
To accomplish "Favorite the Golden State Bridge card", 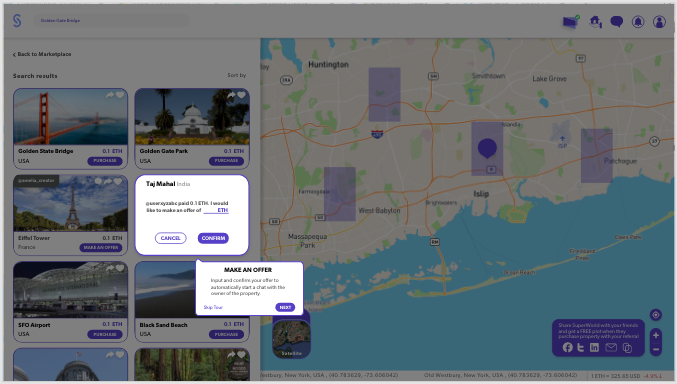I will click(120, 95).
